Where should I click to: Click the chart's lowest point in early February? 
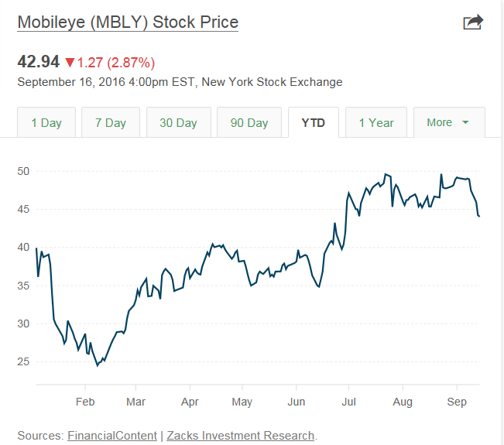point(98,365)
